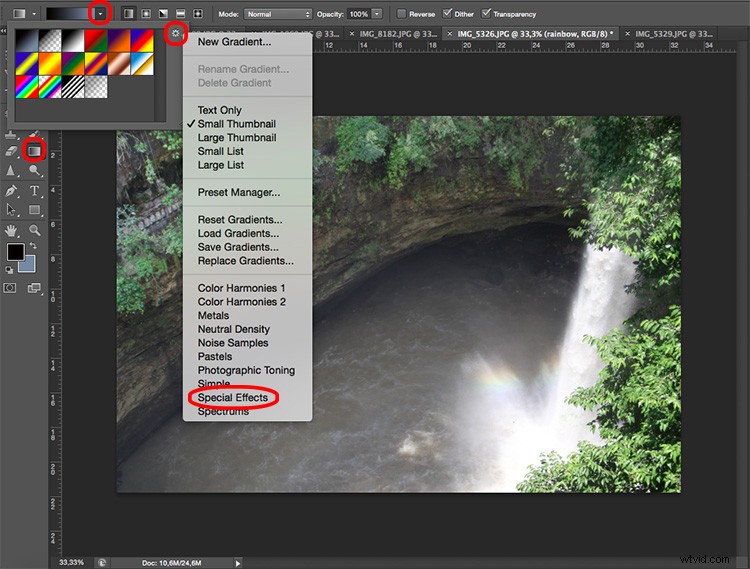This screenshot has width=750, height=569.
Task: Collapse the toolbox with double-arrow icon
Action: pyautogui.click(x=3, y=31)
